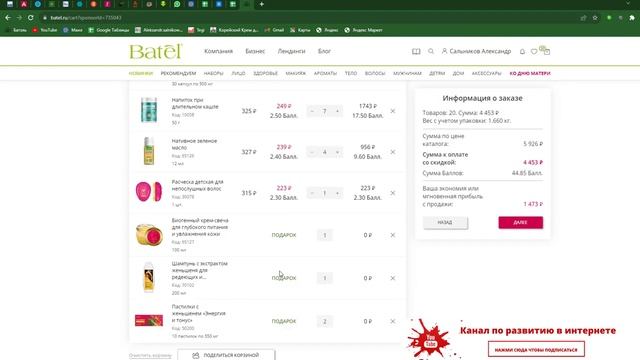This screenshot has height=360, width=640.
Task: Open the shopping cart icon
Action: coord(547,51)
